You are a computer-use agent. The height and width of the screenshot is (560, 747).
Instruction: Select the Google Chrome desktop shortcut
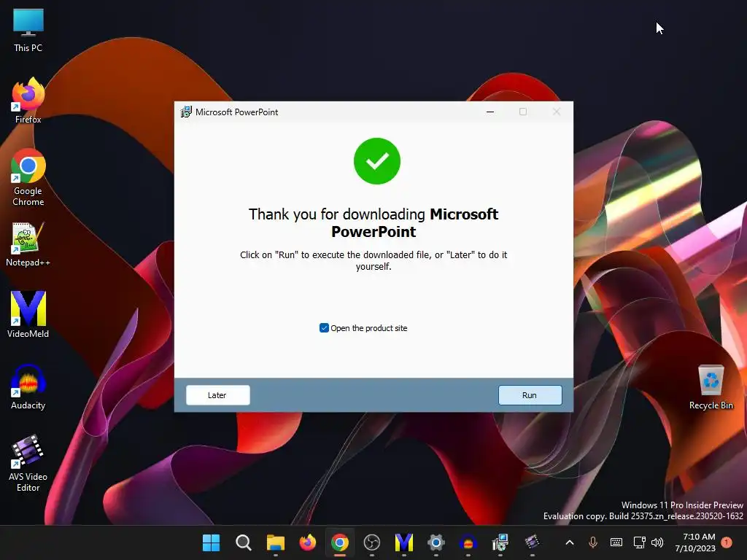click(x=28, y=178)
